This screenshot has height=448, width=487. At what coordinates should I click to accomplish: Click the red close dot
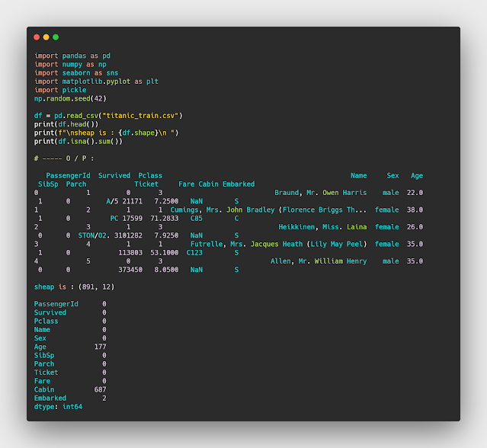click(37, 37)
